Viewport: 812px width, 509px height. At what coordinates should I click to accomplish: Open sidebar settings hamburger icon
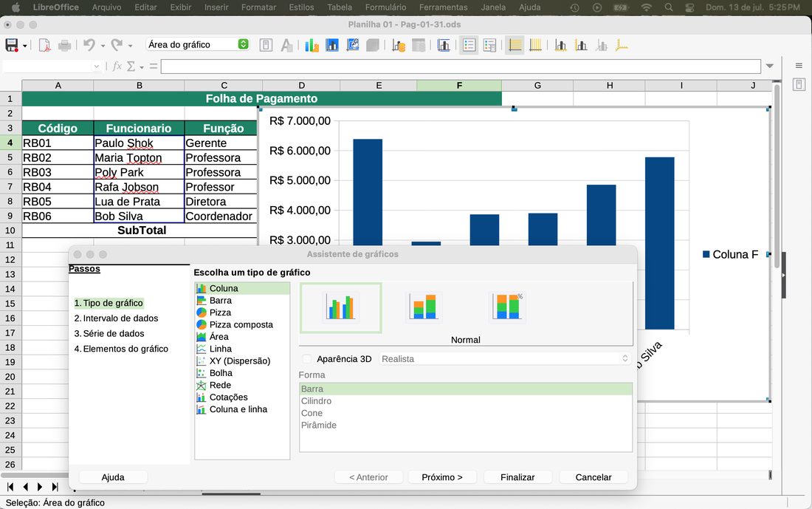tap(799, 65)
